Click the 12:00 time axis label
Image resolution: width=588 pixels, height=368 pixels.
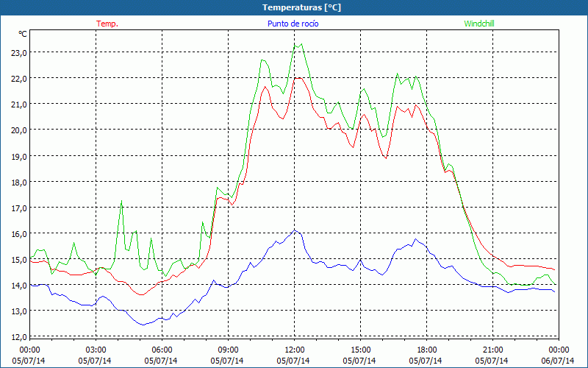(295, 350)
